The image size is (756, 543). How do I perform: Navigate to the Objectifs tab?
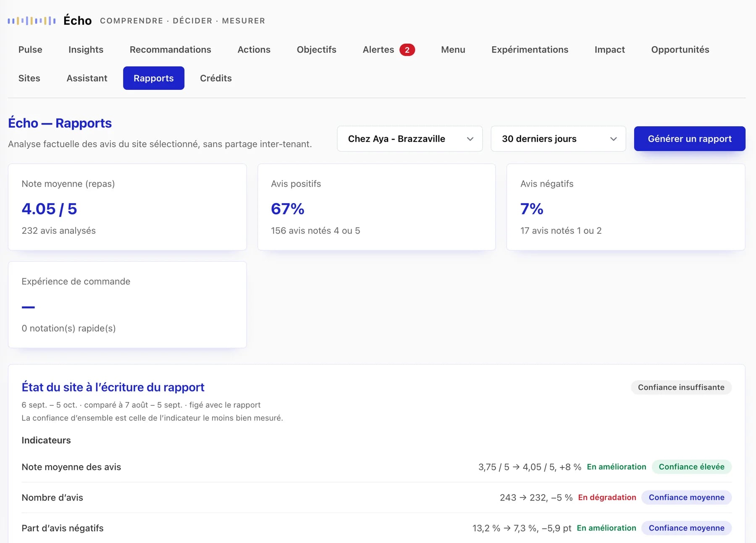coord(317,50)
